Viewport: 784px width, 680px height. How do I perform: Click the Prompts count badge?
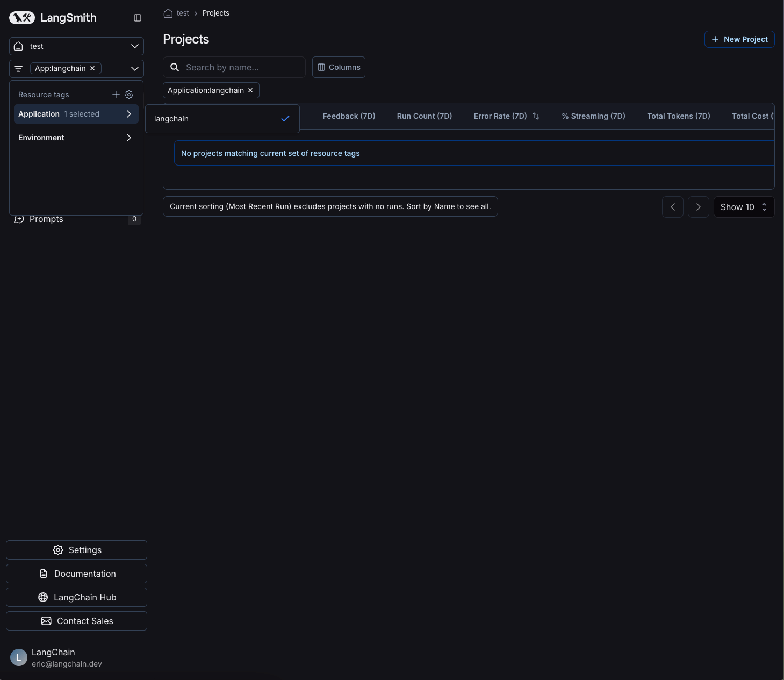coord(134,219)
